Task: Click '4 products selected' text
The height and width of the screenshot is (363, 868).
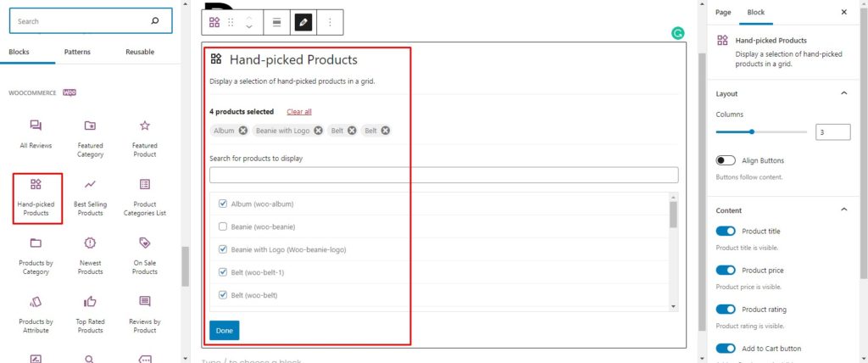Action: 242,111
